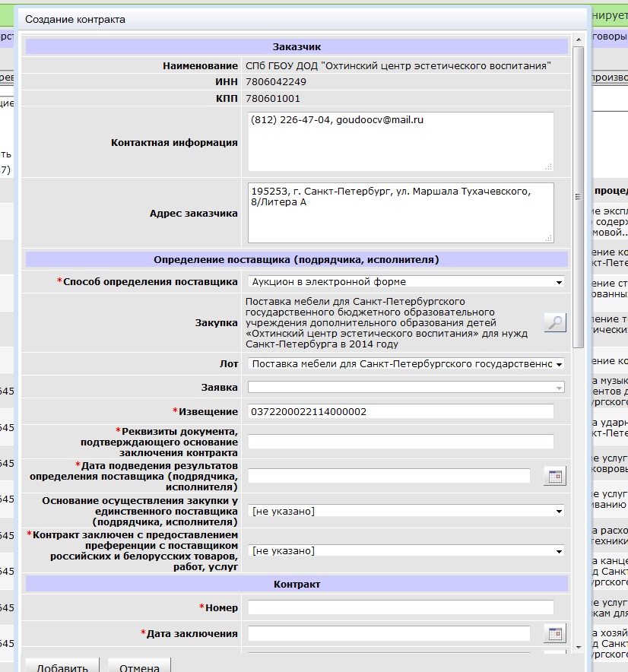This screenshot has width=628, height=672.
Task: Click the contract Номер input field
Action: pos(401,607)
